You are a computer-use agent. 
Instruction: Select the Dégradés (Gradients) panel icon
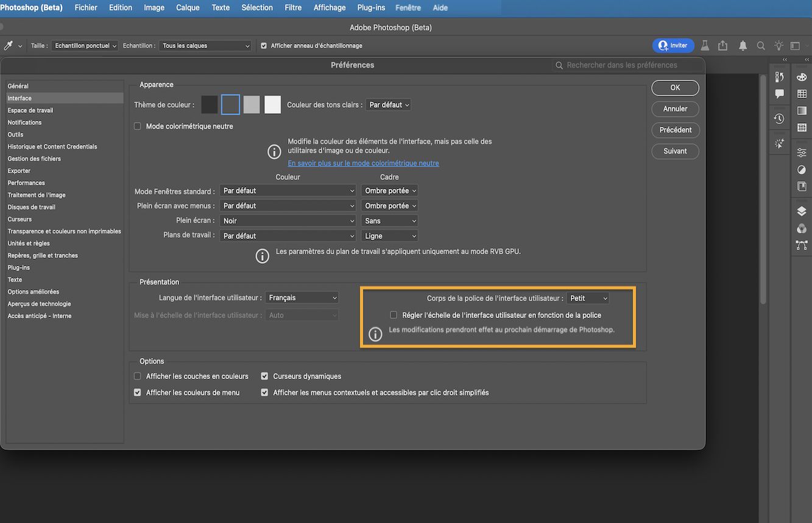[802, 110]
